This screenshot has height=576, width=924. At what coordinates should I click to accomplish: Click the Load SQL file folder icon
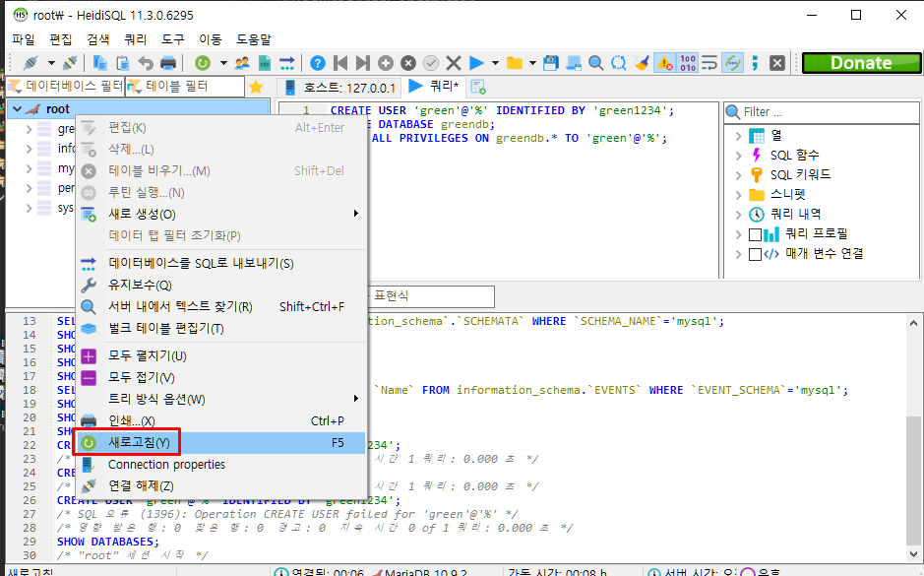pyautogui.click(x=515, y=62)
